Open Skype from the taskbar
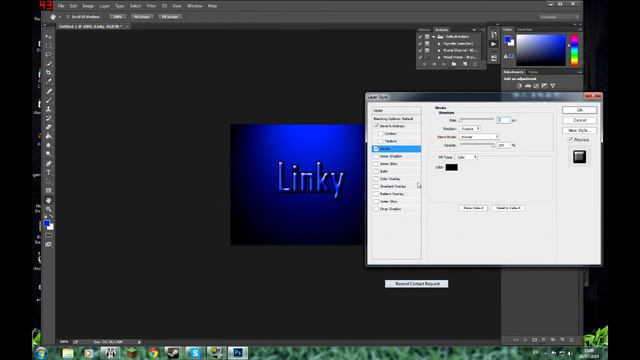The image size is (640, 360). 195,353
